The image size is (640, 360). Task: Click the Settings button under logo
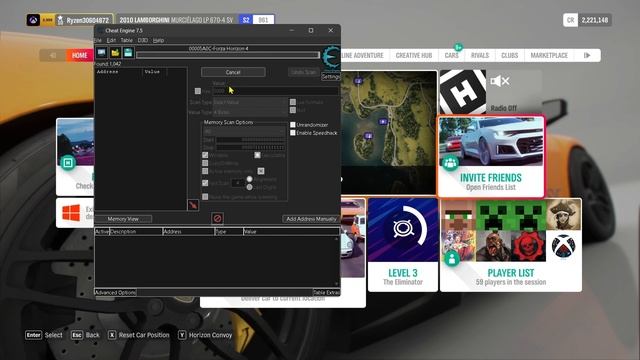click(x=331, y=77)
